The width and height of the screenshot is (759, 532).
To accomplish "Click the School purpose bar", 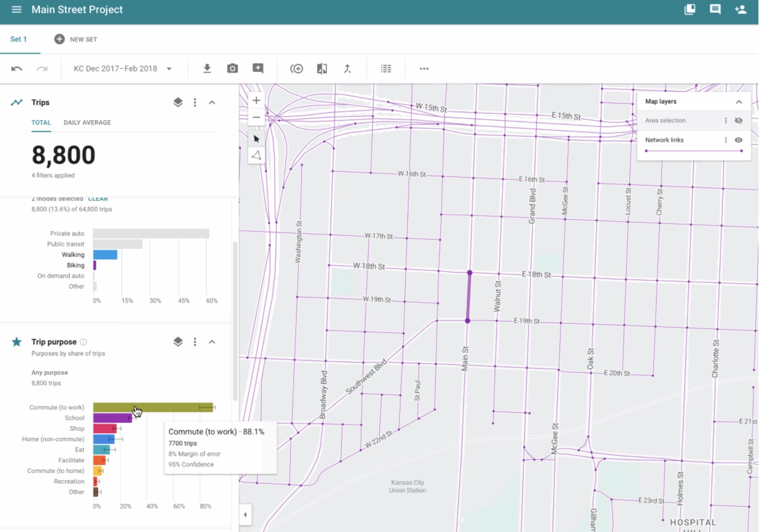I will [112, 418].
